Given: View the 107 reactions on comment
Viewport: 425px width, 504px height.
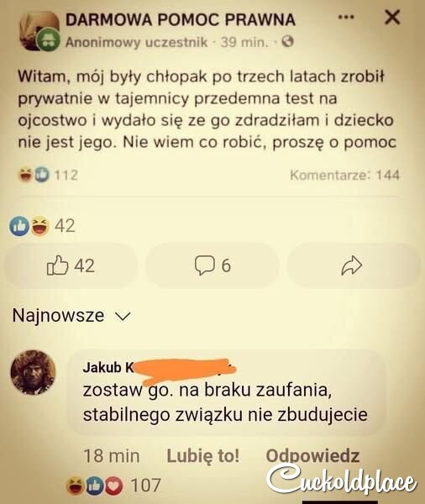Looking at the screenshot, I should tap(113, 486).
